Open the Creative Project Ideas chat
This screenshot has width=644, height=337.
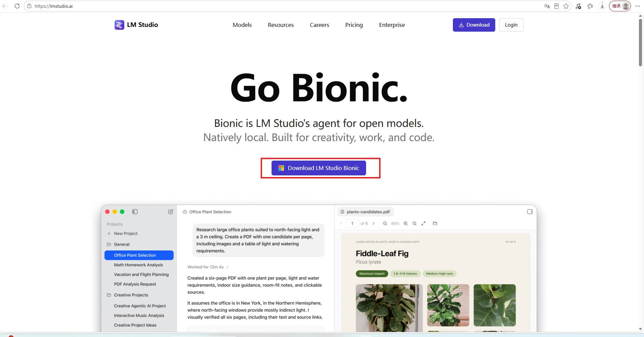(x=135, y=325)
